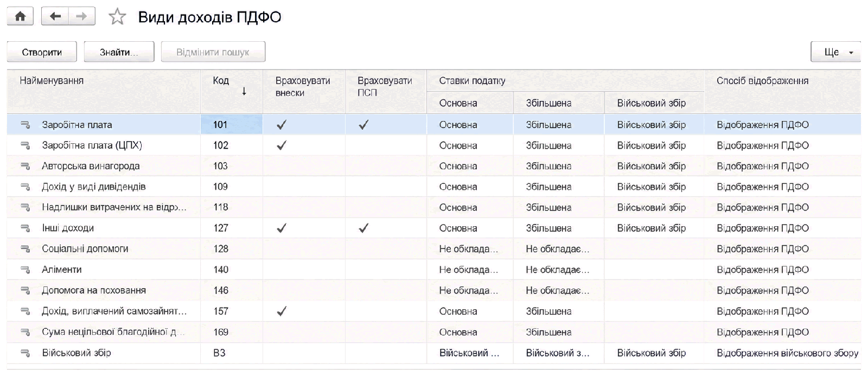Click the Відмінити пошук button
Viewport: 868px width, 376px height.
[213, 52]
